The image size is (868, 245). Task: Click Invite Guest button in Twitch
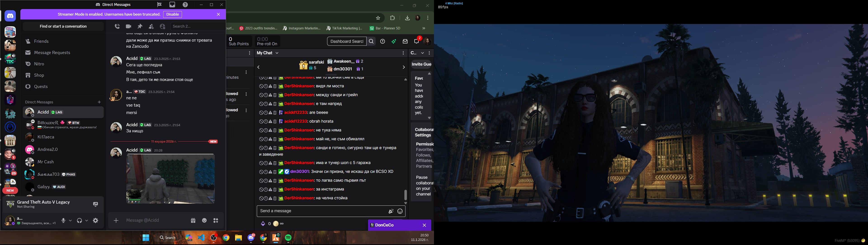421,64
